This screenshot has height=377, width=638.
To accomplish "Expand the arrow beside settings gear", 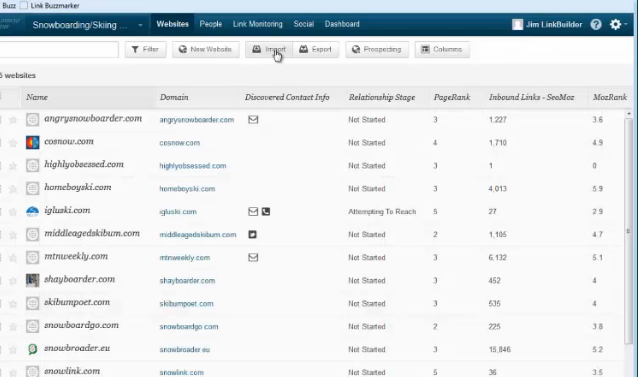I will pyautogui.click(x=625, y=24).
